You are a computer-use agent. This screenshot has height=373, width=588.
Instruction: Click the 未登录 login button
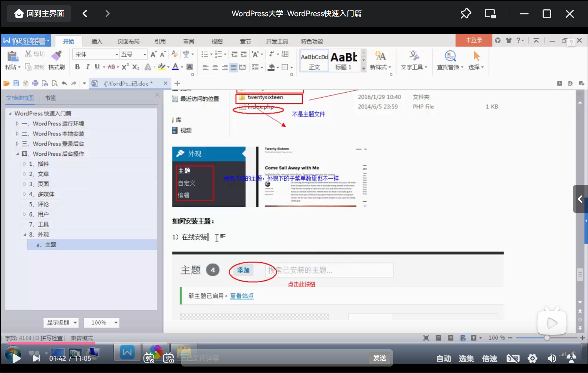(x=474, y=40)
